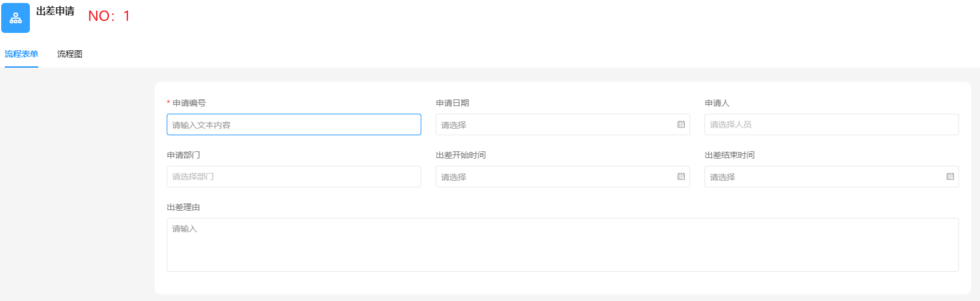The image size is (980, 301).
Task: Click inside the 出差理由 text area
Action: pos(562,245)
